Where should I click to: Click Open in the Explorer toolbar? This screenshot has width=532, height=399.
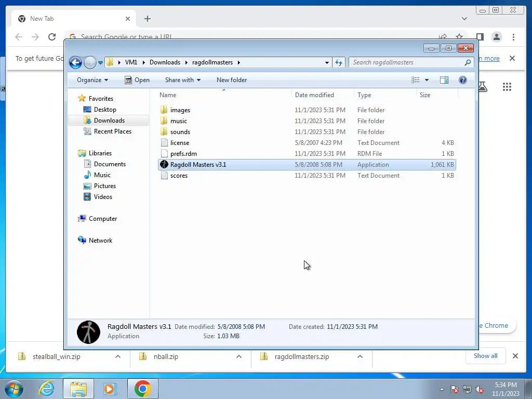point(137,80)
